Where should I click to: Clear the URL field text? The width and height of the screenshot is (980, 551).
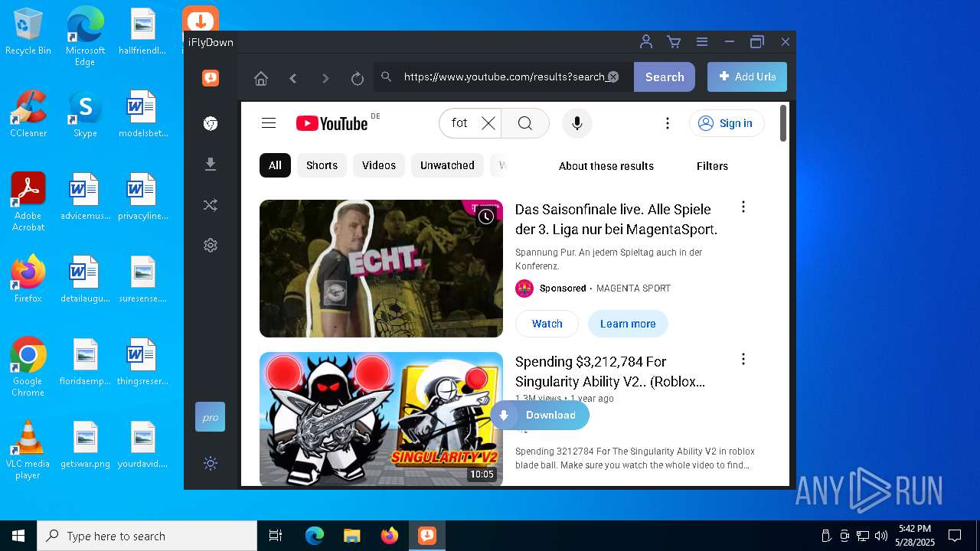tap(613, 77)
